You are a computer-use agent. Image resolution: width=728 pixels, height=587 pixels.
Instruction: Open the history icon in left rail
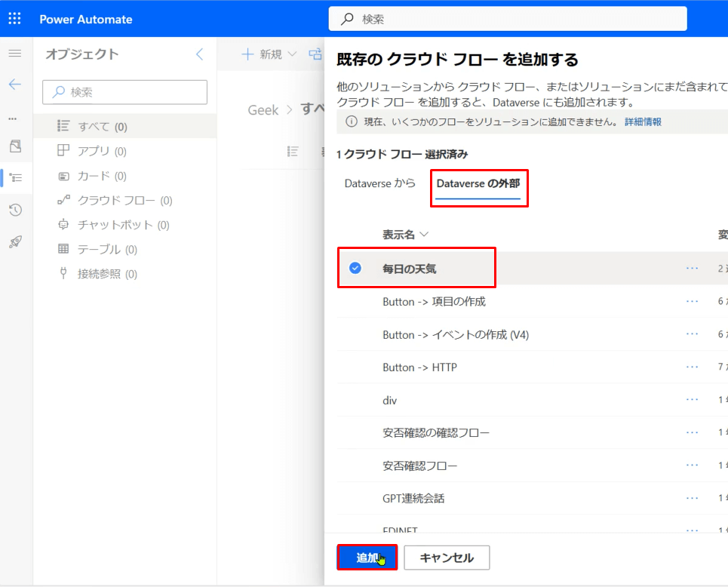[15, 210]
